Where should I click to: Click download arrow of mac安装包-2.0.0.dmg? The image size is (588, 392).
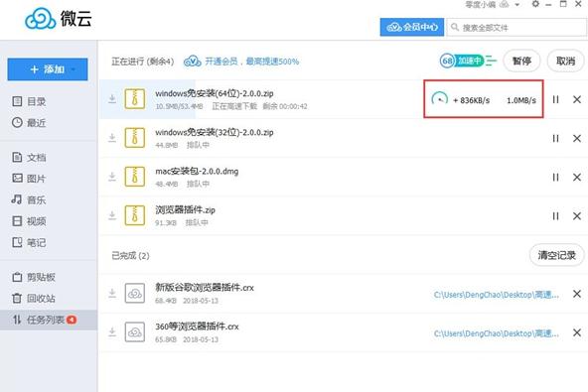112,177
